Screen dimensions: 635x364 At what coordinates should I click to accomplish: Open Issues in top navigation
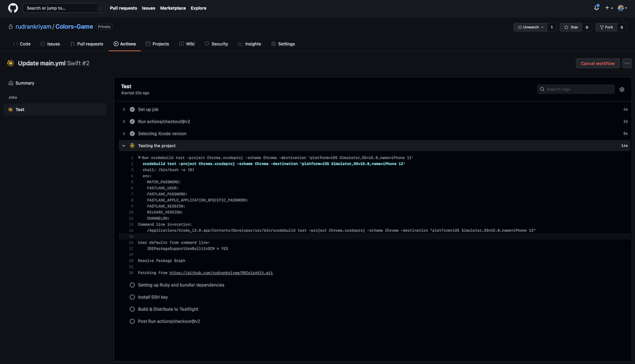point(148,8)
